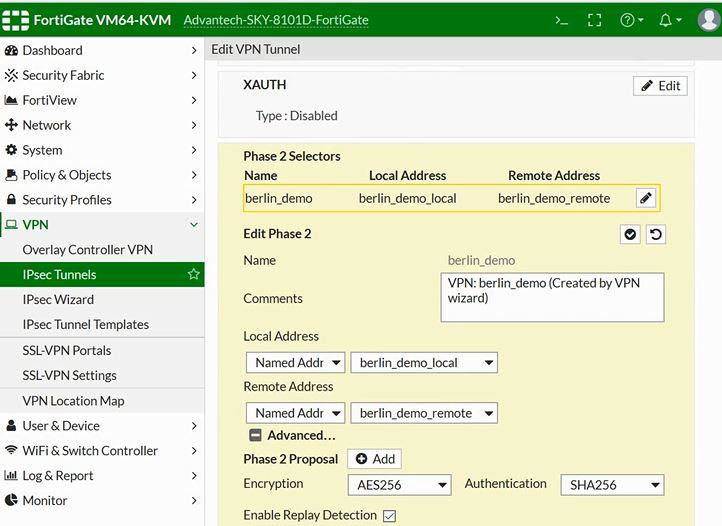
Task: Open the CLI console icon
Action: [x=561, y=20]
